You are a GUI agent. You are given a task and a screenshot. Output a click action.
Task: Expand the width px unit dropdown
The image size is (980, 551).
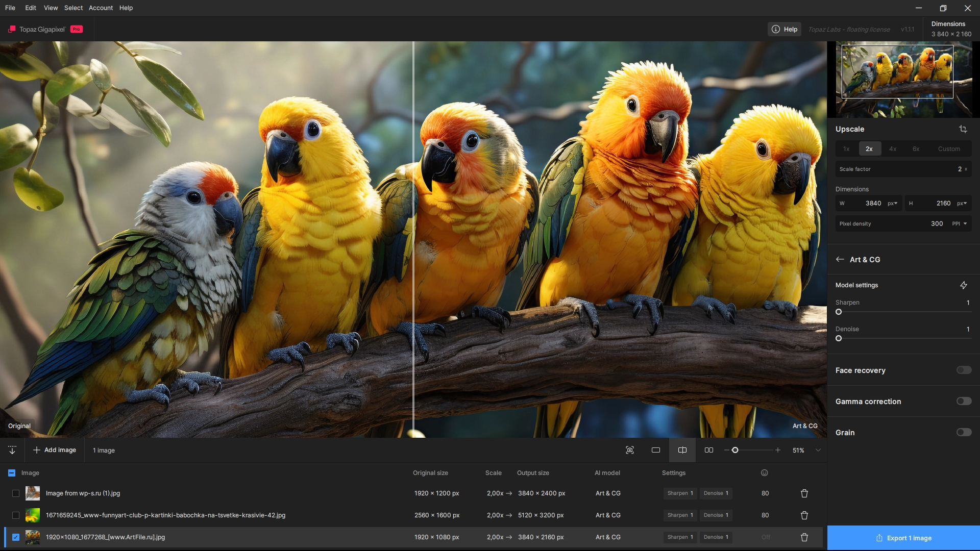click(x=893, y=203)
